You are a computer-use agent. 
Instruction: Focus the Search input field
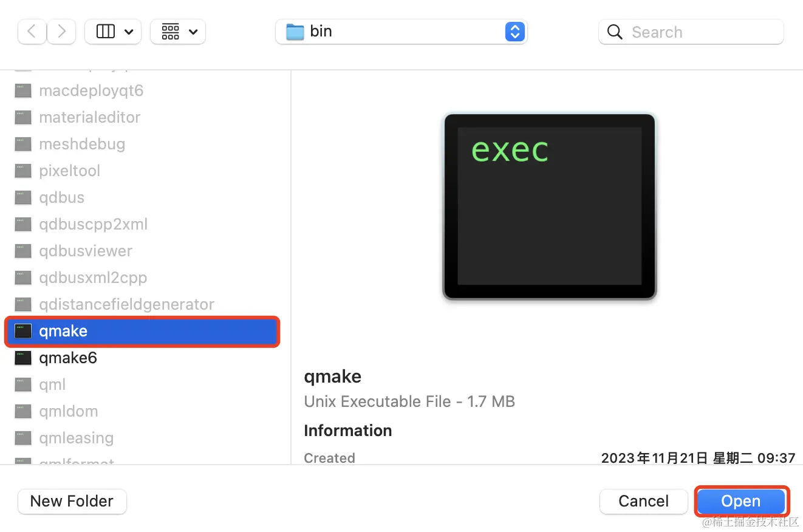pyautogui.click(x=691, y=32)
